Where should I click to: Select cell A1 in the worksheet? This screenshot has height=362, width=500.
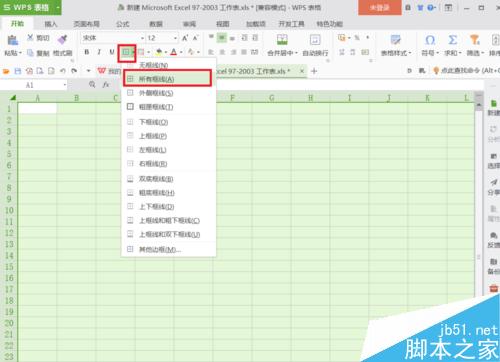pyautogui.click(x=37, y=108)
